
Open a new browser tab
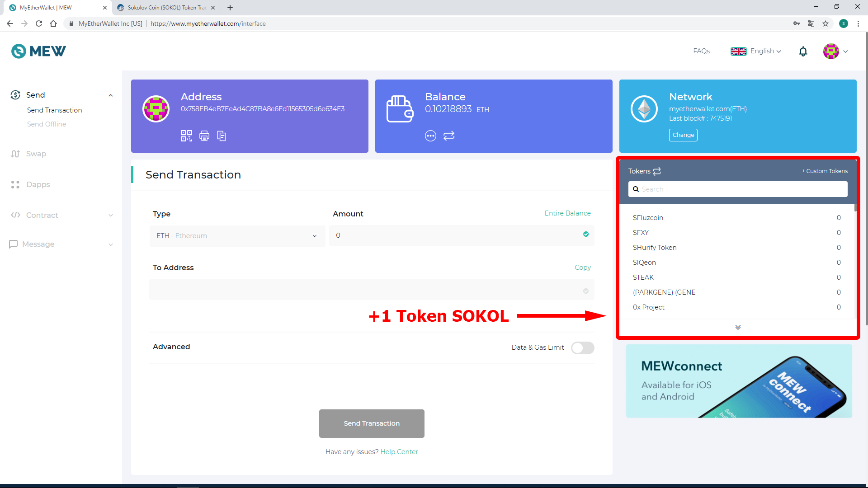230,8
